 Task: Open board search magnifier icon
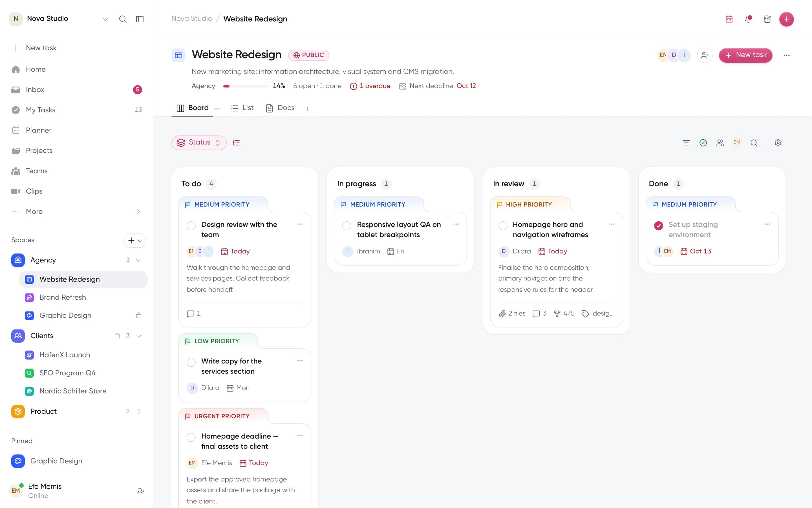point(754,143)
